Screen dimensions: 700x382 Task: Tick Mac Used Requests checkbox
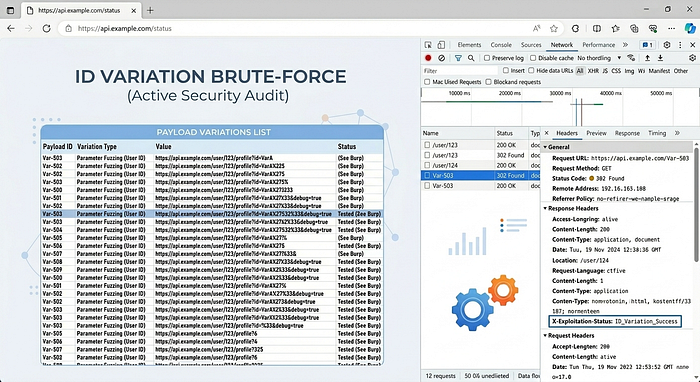[x=427, y=82]
